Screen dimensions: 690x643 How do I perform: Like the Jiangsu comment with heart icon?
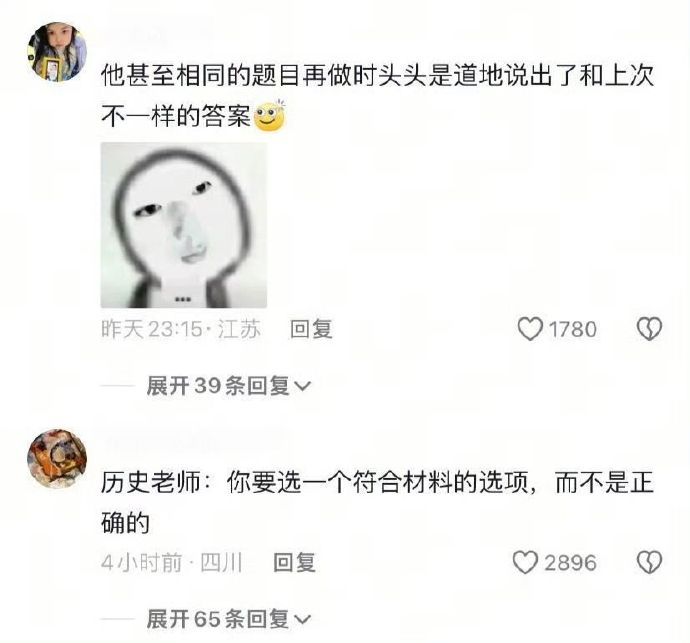pos(530,329)
